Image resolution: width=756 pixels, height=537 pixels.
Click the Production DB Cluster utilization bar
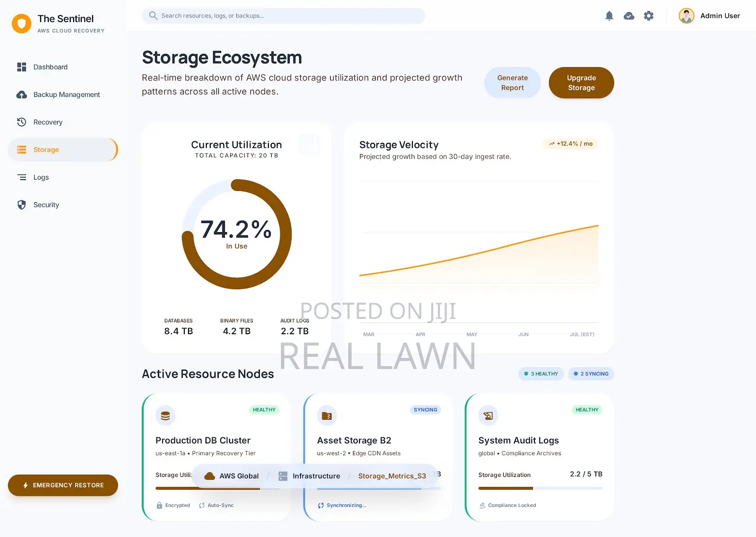pos(217,488)
